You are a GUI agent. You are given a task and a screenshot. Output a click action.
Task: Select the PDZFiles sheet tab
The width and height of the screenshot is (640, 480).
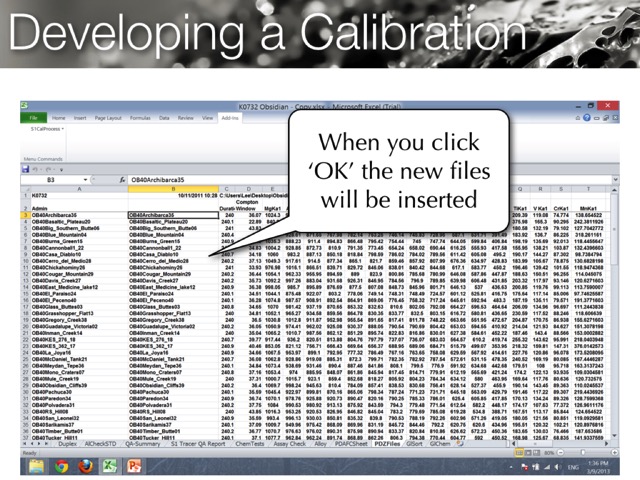387,444
